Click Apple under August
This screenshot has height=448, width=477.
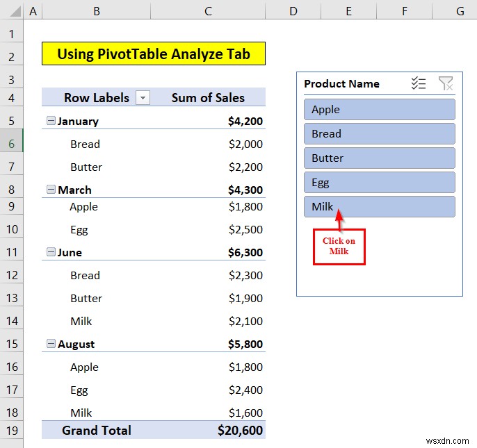click(84, 367)
